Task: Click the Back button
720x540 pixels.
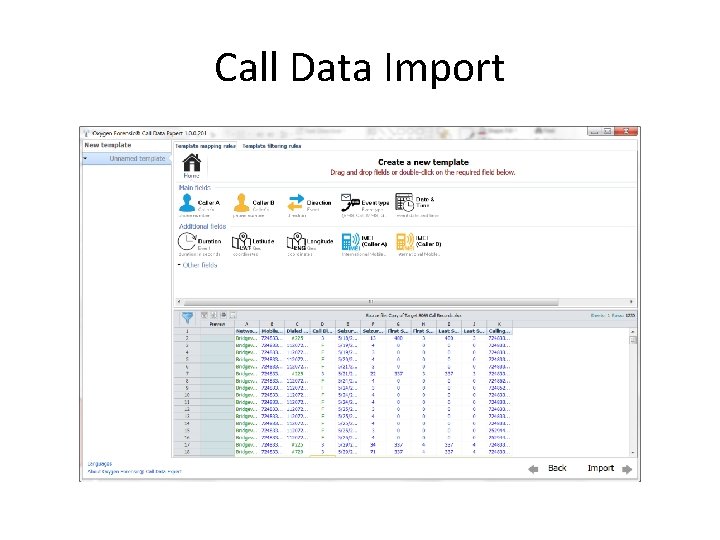Action: click(557, 468)
